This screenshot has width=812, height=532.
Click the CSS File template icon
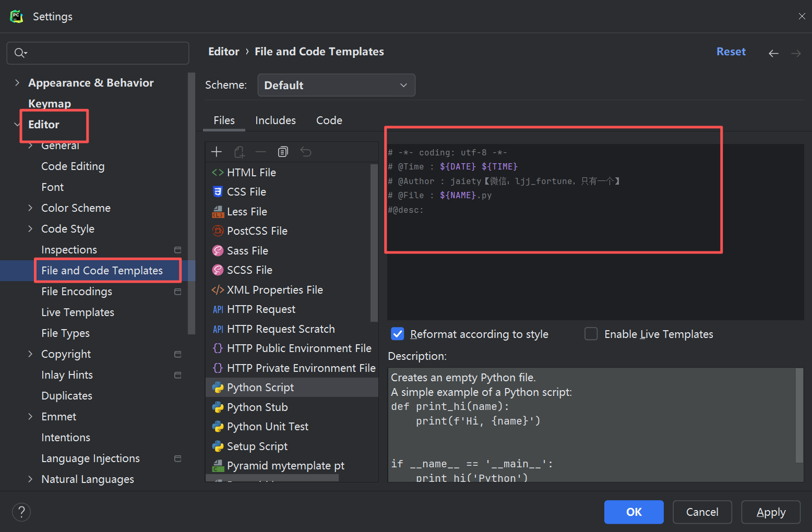point(218,192)
